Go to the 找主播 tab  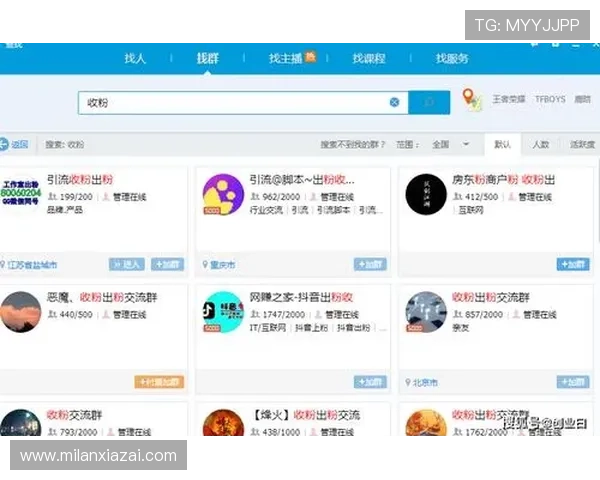click(x=285, y=59)
